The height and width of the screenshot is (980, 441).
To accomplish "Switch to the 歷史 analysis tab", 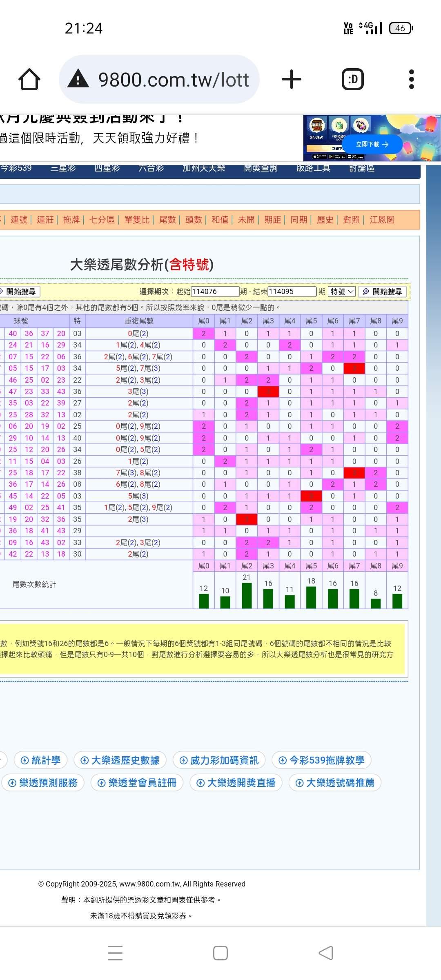I will [325, 220].
